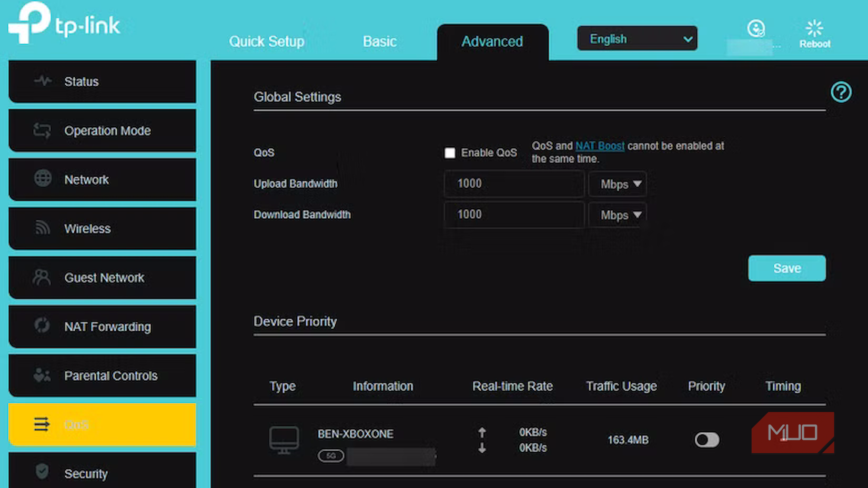
Task: Switch to the Basic tab
Action: point(379,41)
